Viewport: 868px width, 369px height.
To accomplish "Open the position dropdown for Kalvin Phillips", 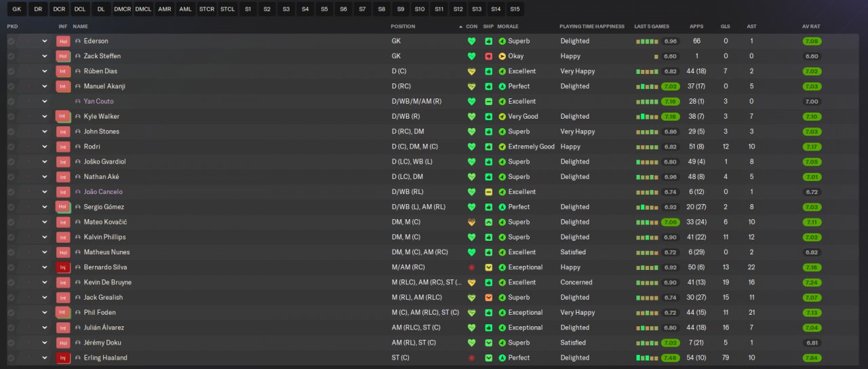I will 45,237.
